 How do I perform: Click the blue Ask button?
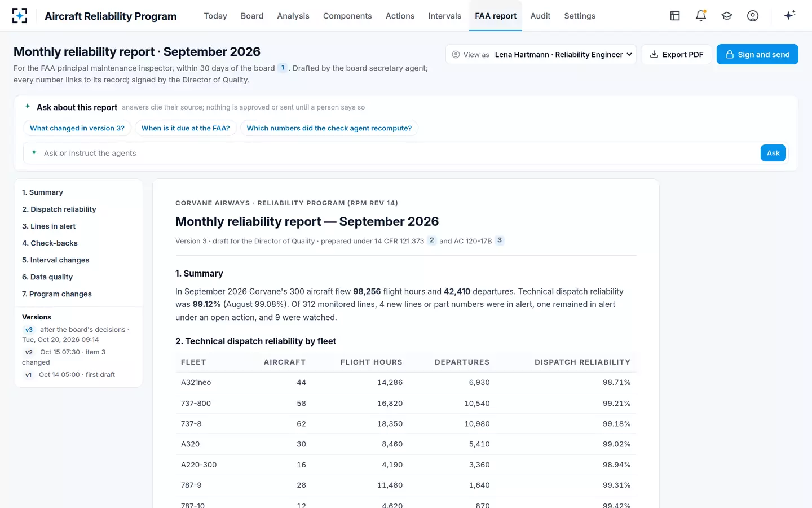[773, 153]
